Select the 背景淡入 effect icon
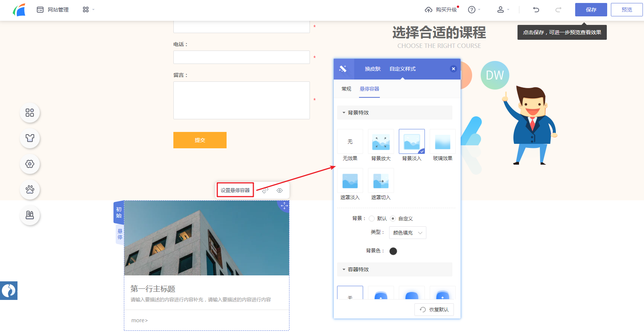Image resolution: width=644 pixels, height=333 pixels. (412, 142)
